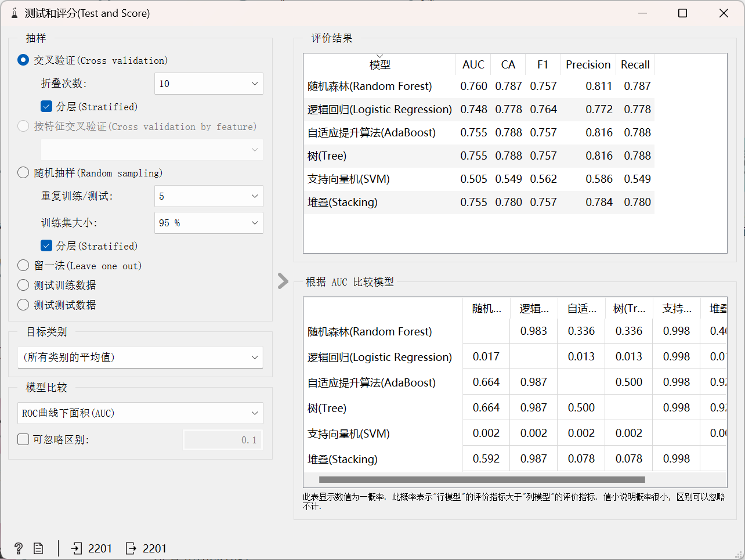
Task: Click 堆叠(Stacking) row label in comparison table
Action: [x=342, y=460]
